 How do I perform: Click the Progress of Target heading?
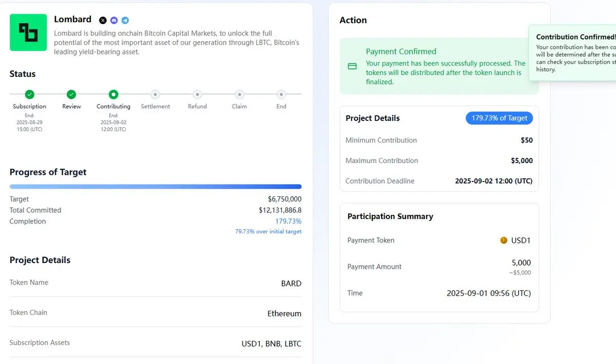click(x=48, y=172)
